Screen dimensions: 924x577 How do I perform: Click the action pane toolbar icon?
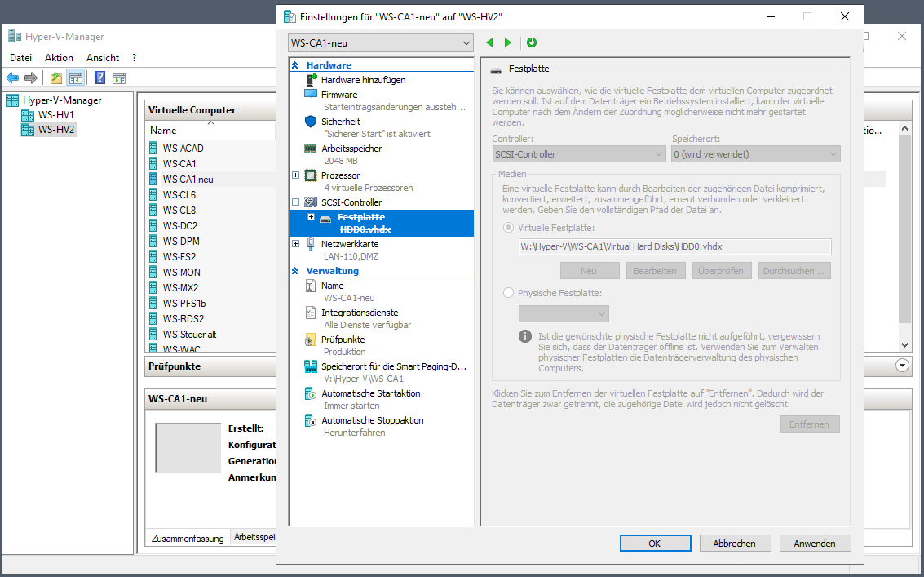pyautogui.click(x=119, y=78)
